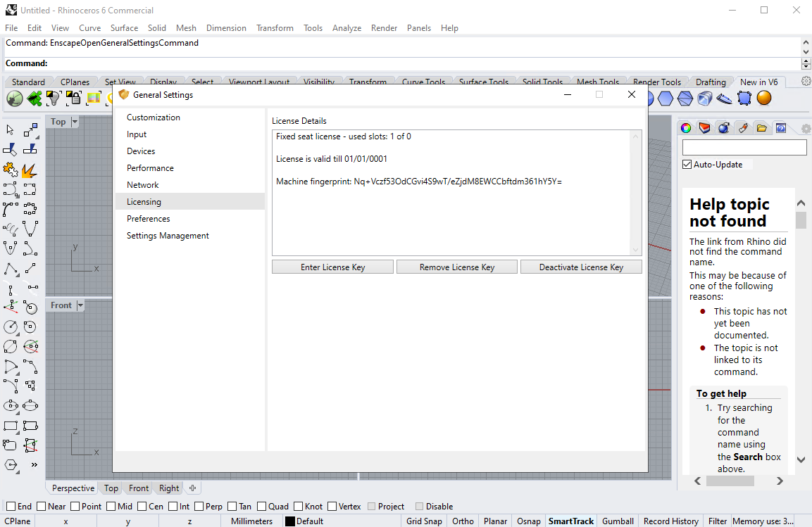Click the Help panel tab icon
The width and height of the screenshot is (812, 527).
(x=780, y=127)
